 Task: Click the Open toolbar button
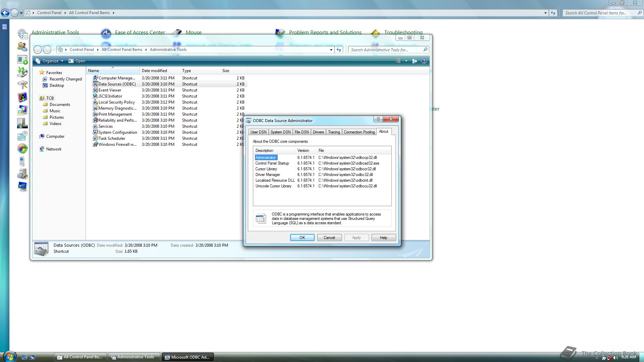77,61
